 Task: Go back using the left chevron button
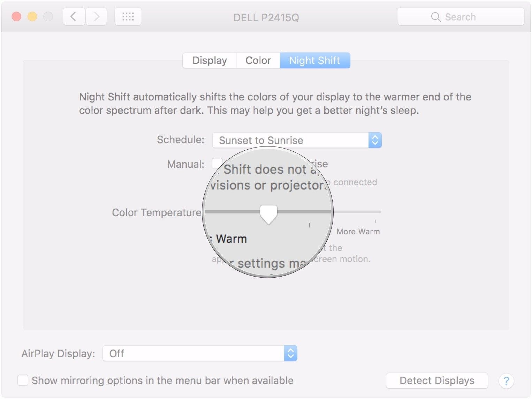pyautogui.click(x=74, y=16)
